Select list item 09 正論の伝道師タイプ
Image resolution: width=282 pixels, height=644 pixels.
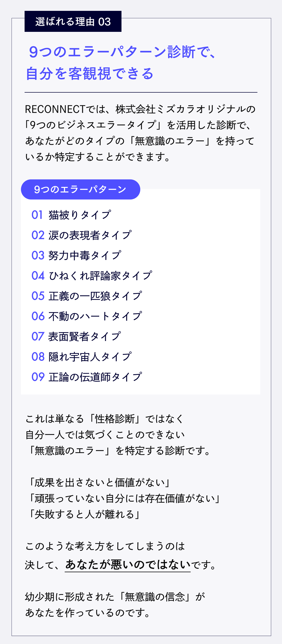(87, 377)
